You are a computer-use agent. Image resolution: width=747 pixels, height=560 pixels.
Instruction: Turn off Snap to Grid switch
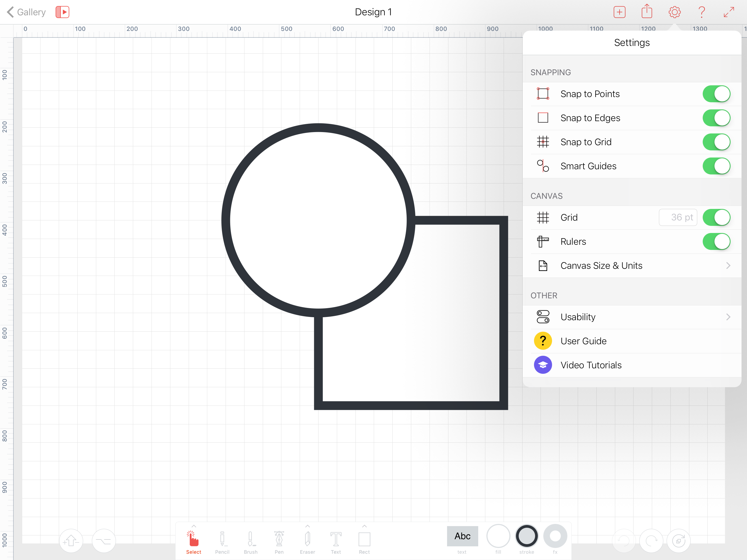(716, 142)
